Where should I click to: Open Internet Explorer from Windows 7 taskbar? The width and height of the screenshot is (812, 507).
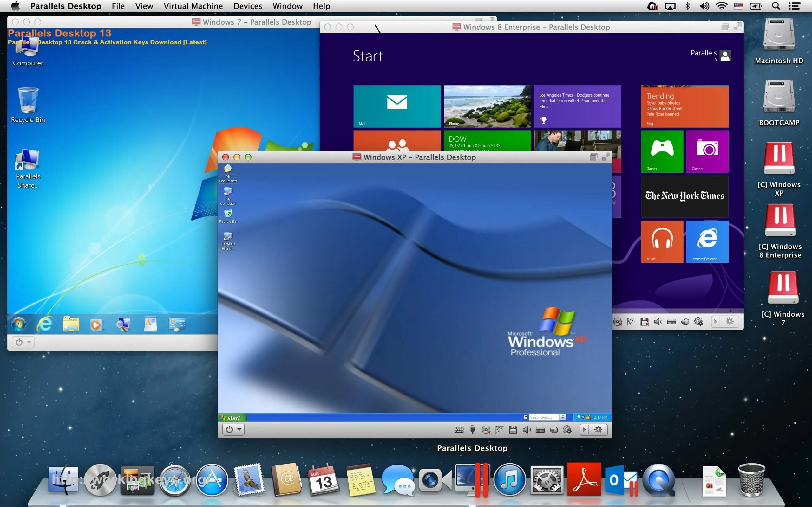pyautogui.click(x=44, y=324)
